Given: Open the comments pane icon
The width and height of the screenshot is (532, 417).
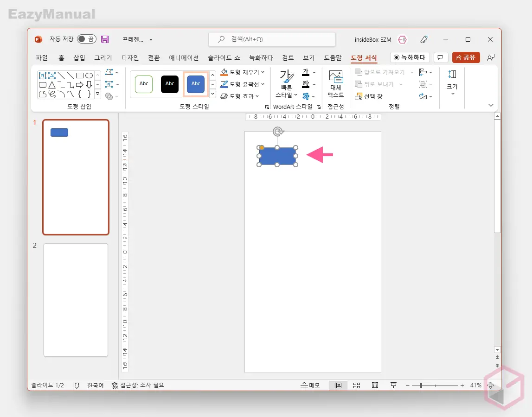Looking at the screenshot, I should tap(440, 57).
